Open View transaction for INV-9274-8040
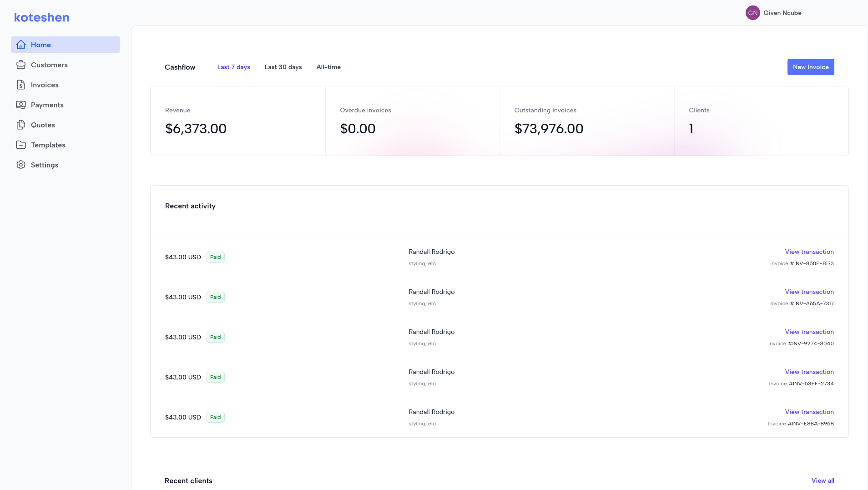Screen dimensions: 868x490 809,332
